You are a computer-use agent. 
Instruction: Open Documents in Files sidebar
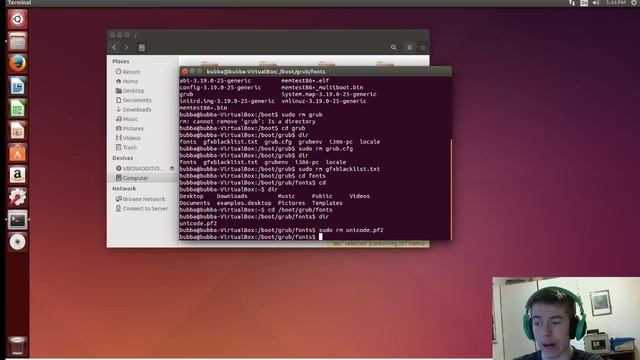133,100
